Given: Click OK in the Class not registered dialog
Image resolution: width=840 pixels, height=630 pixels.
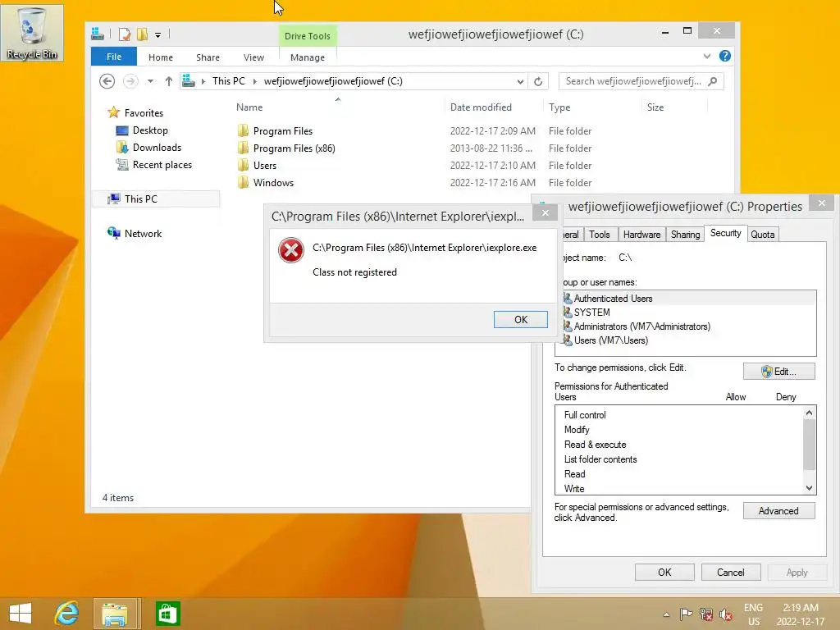Looking at the screenshot, I should 521,319.
